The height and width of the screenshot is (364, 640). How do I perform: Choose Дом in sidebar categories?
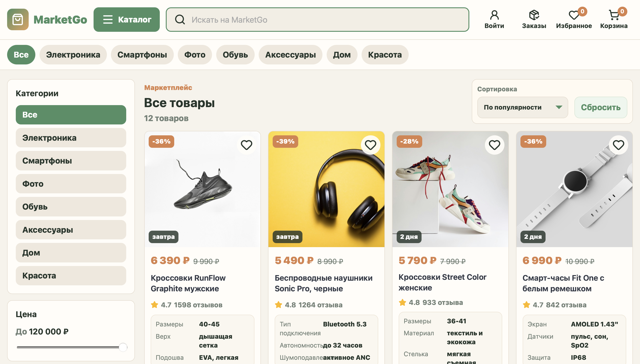(x=71, y=253)
